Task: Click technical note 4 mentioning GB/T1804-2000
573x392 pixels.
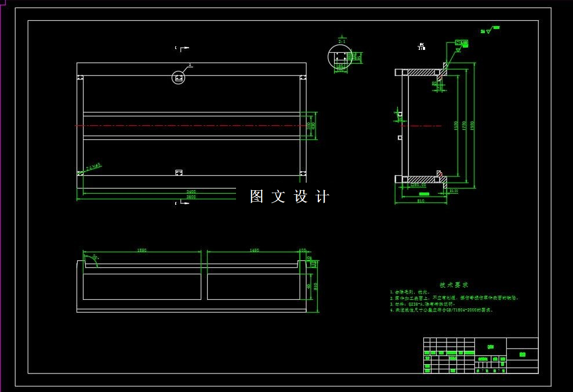Action: (x=441, y=310)
